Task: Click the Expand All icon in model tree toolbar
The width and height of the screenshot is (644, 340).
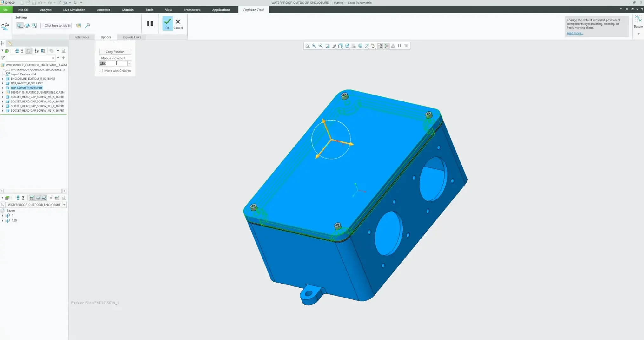Action: [x=17, y=51]
